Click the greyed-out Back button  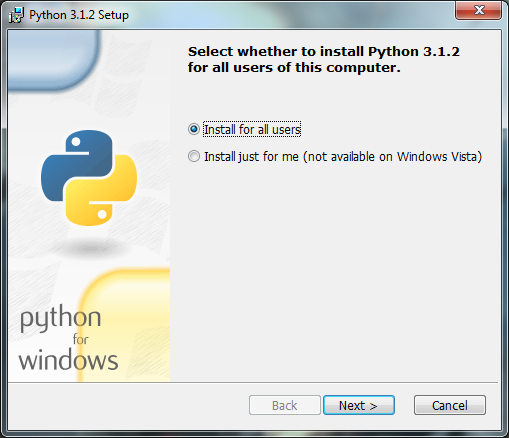coord(285,405)
